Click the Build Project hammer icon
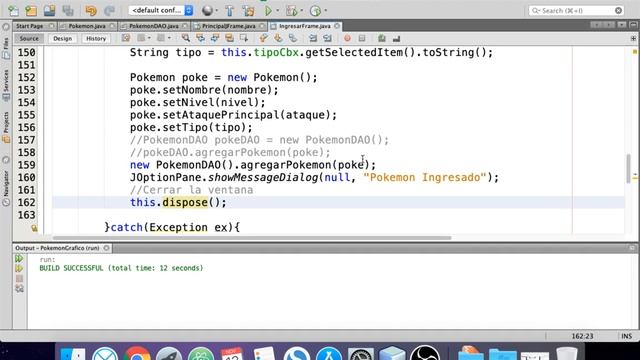 pos(230,11)
